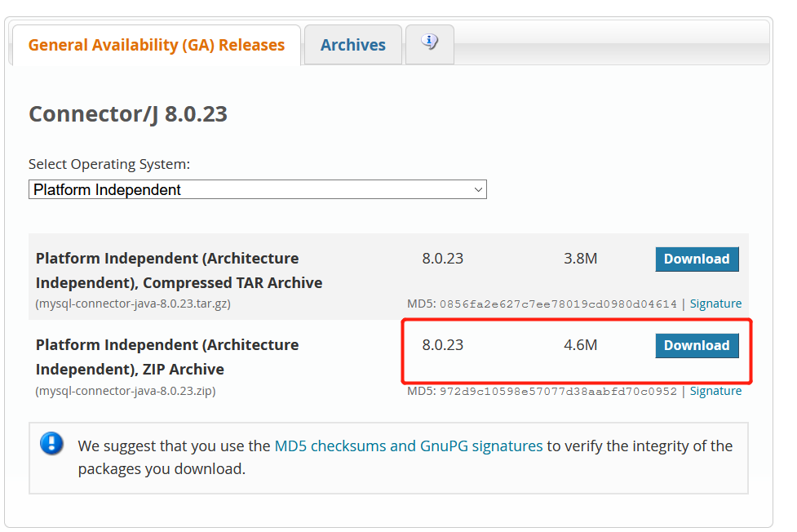The width and height of the screenshot is (797, 532).
Task: Select the mysql-connector-java-8.0.23.tar.gz filename text
Action: [x=133, y=304]
